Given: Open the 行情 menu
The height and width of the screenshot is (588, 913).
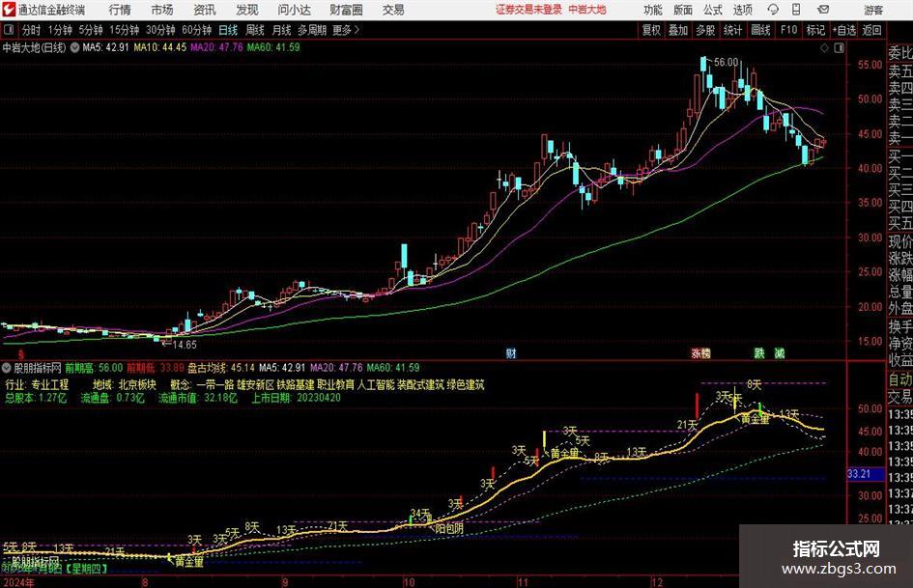Looking at the screenshot, I should coord(120,10).
